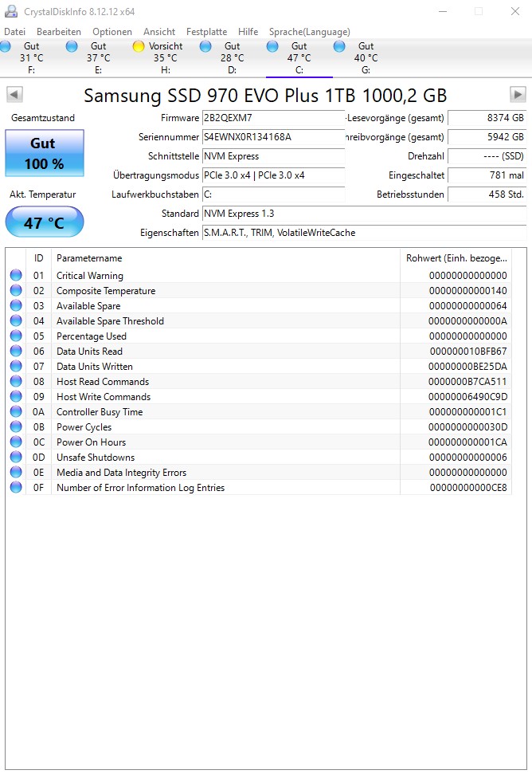
Task: Click the Standard NVM Express 1.3 field
Action: [365, 214]
